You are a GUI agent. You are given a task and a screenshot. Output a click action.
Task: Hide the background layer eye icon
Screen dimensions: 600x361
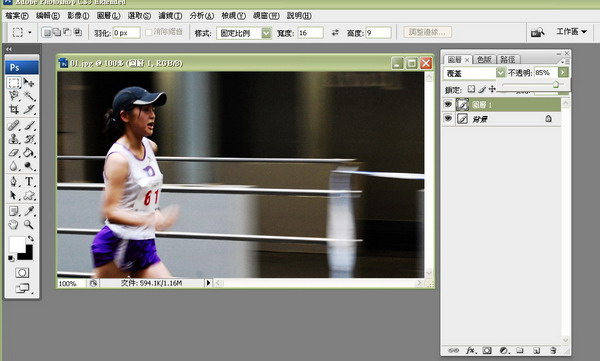pyautogui.click(x=448, y=119)
